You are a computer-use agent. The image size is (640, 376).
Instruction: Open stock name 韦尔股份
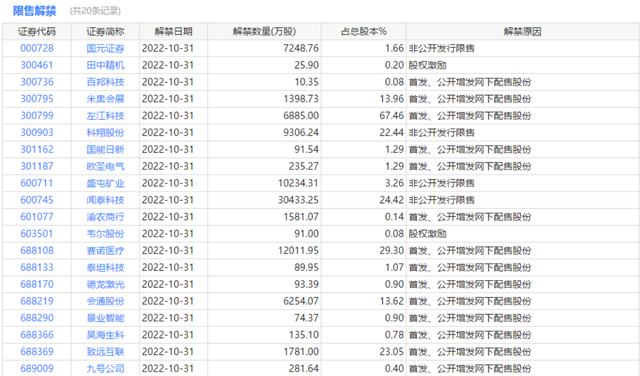tap(105, 234)
